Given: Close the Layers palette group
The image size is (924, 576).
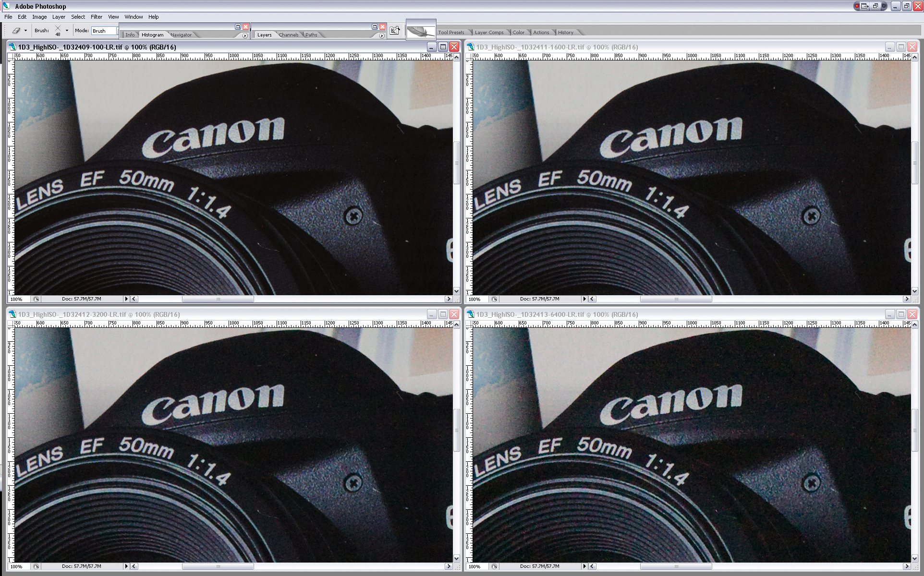Looking at the screenshot, I should click(x=382, y=27).
